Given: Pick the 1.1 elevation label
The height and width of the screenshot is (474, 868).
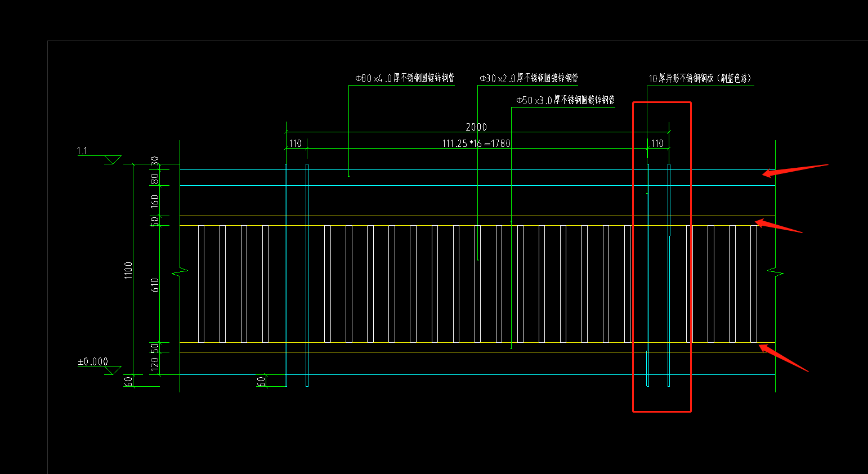Looking at the screenshot, I should (82, 151).
